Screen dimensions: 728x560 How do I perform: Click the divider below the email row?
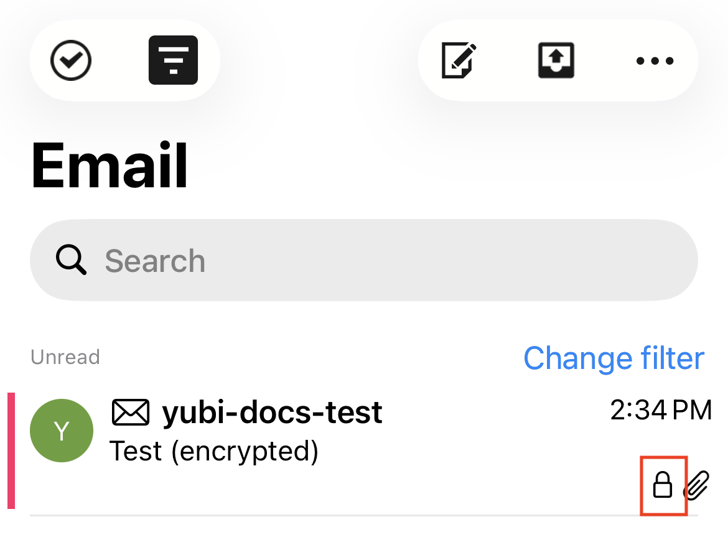pos(364,516)
